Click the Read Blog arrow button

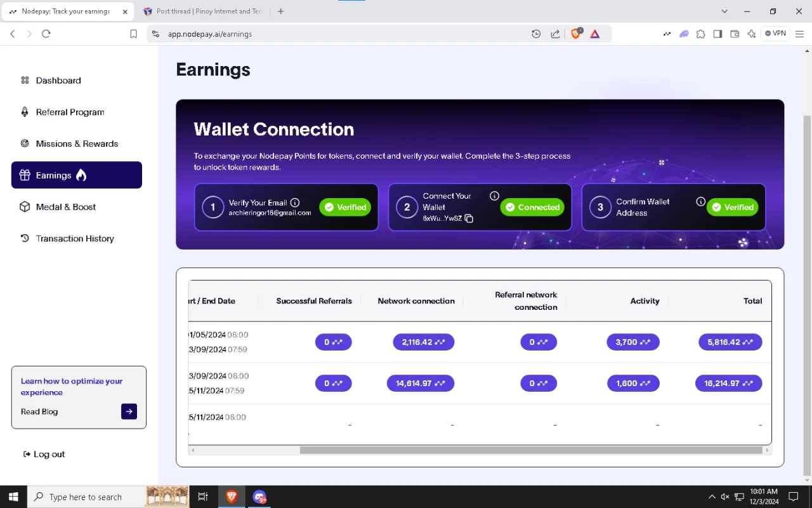129,411
